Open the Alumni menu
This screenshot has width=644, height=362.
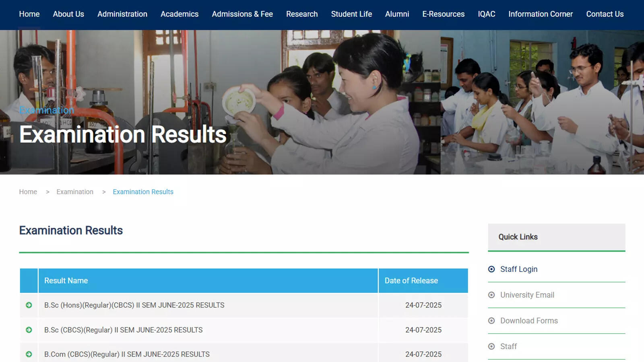(x=397, y=14)
